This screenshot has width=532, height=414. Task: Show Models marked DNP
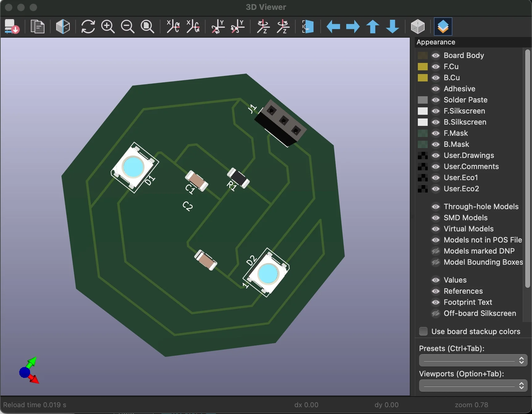(436, 251)
